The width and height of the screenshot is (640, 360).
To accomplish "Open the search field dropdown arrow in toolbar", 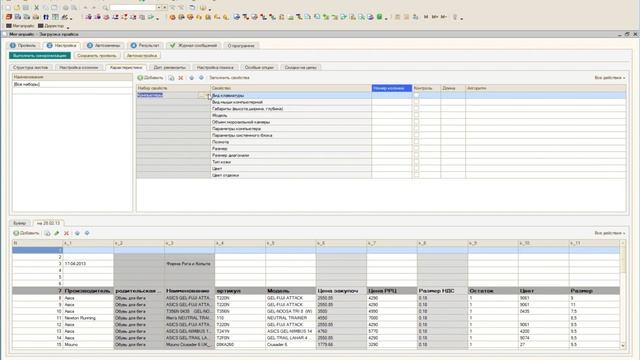I will 159,7.
